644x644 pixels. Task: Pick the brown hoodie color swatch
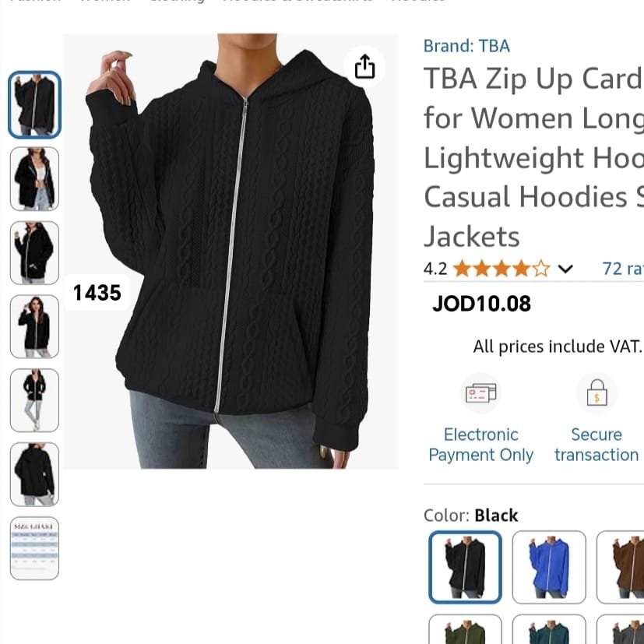click(x=620, y=567)
